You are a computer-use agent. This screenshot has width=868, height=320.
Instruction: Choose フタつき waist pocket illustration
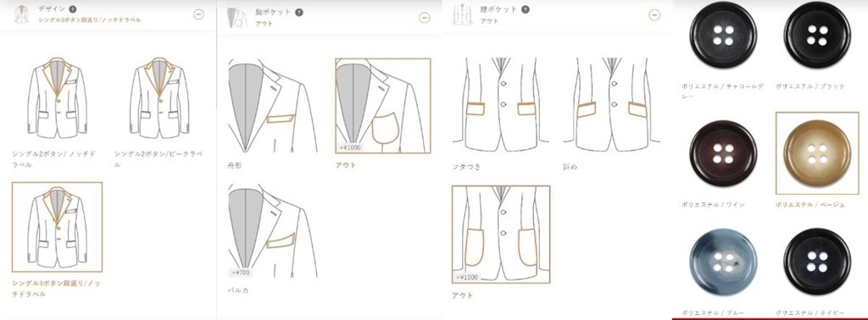[x=500, y=104]
